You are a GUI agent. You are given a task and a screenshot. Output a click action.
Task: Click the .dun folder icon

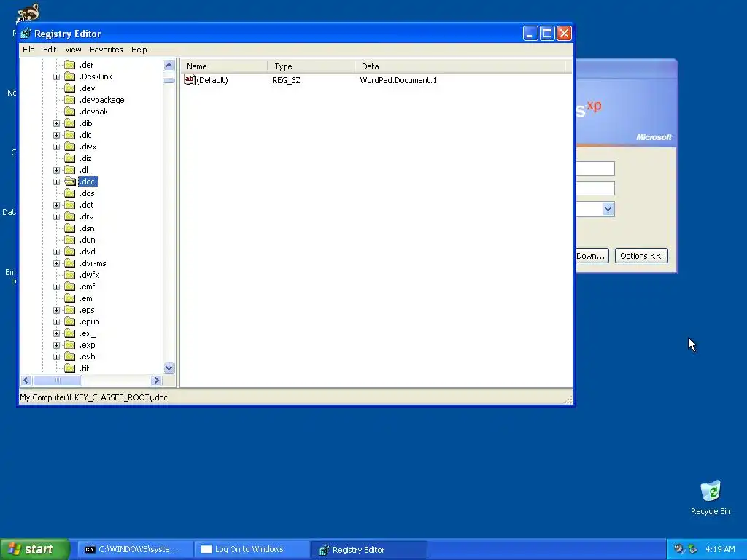(x=69, y=240)
